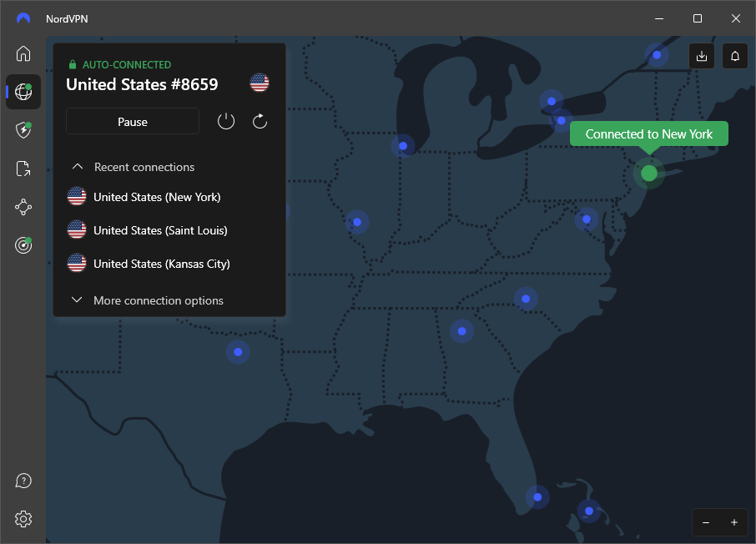Screen dimensions: 756x544
Task: Connect to United States (Kansas City)
Action: pos(149,264)
